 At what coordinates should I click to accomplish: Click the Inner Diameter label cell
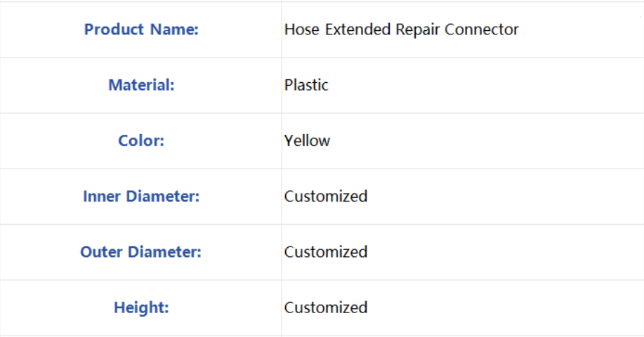(x=141, y=197)
